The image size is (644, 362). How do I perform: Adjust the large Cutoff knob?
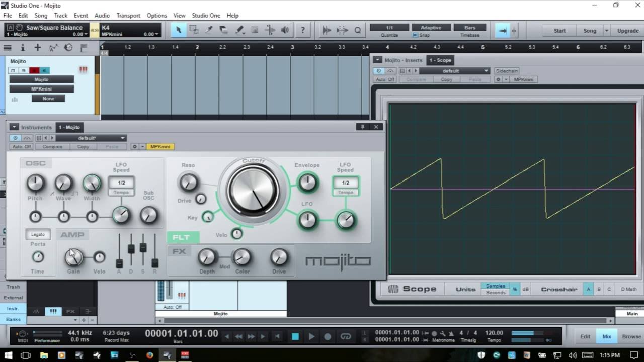(253, 191)
